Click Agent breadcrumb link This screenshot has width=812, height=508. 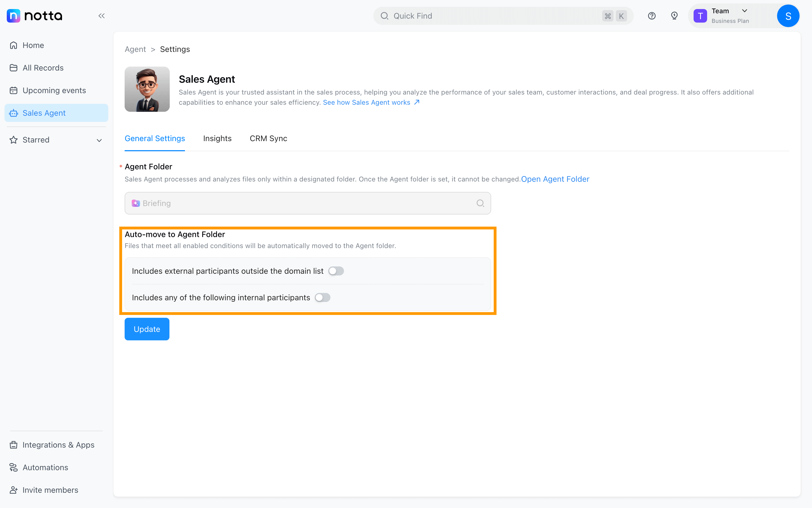(x=135, y=49)
